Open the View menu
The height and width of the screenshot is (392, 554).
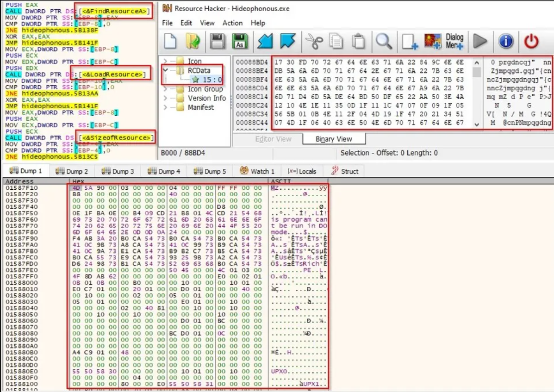click(207, 23)
